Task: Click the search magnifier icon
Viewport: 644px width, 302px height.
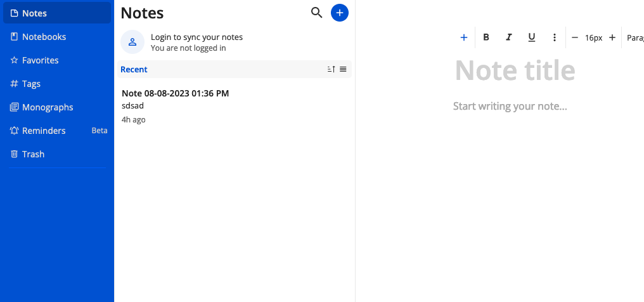Action: click(x=317, y=13)
